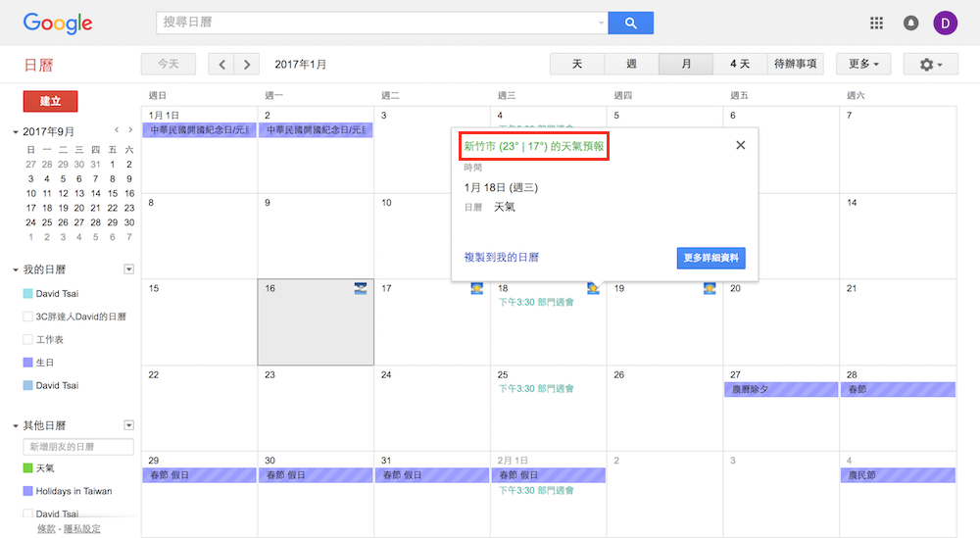
Task: Collapse the 其他日曆 section
Action: pyautogui.click(x=16, y=426)
